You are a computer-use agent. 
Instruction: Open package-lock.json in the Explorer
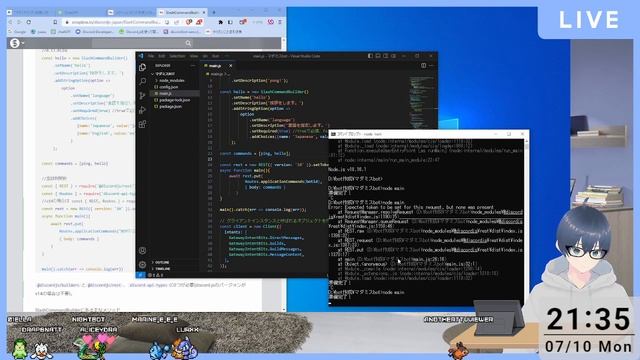point(174,100)
